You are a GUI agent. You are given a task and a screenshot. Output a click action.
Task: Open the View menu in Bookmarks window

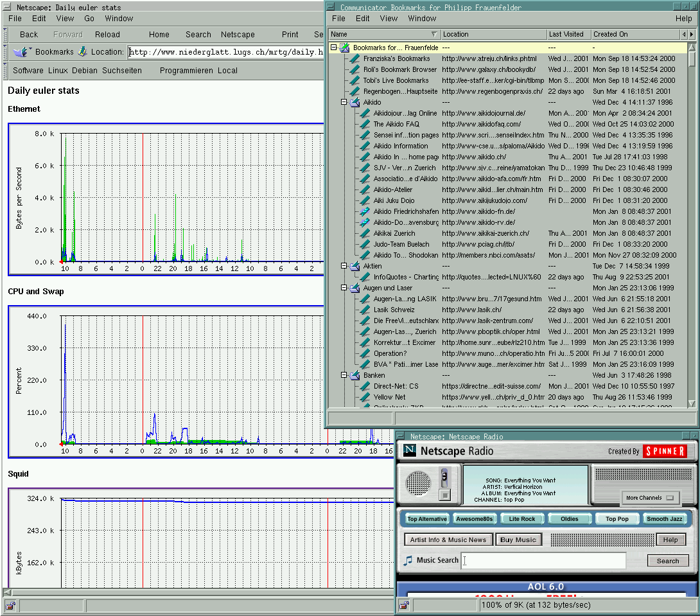coord(389,19)
